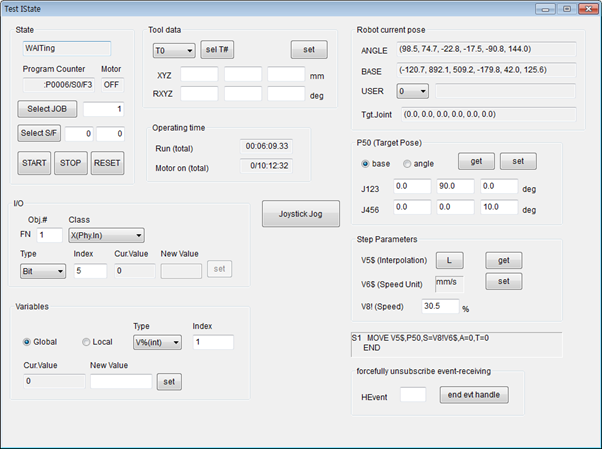
Task: Click get in P50 Target Pose
Action: tap(476, 161)
